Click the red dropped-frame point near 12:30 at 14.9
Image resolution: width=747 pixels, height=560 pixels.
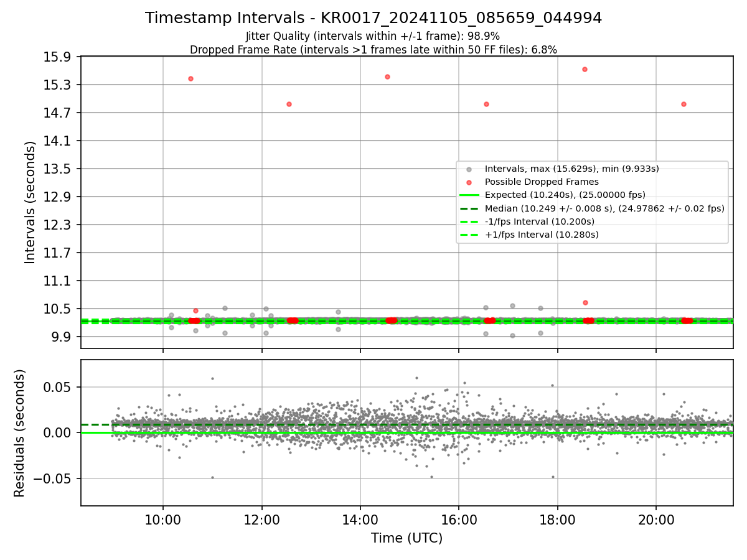tap(289, 104)
